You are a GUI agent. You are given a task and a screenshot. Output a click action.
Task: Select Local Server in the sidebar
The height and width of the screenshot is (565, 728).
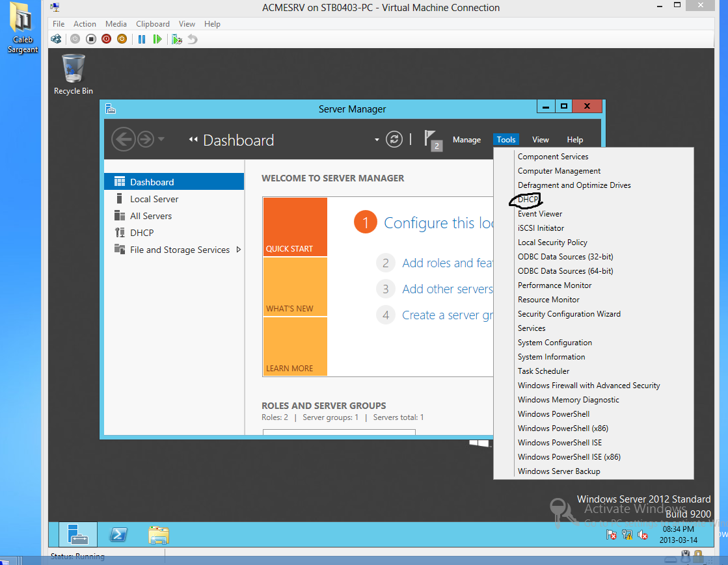(174, 199)
